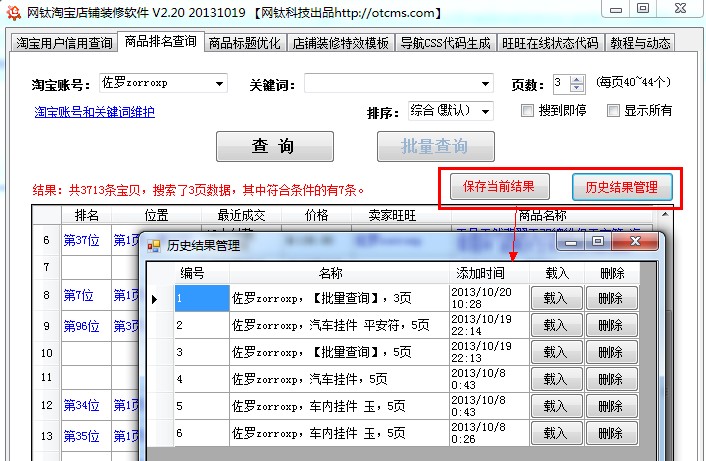Close the main 网钛 window
Image resolution: width=706 pixels, height=461 pixels.
(x=680, y=9)
